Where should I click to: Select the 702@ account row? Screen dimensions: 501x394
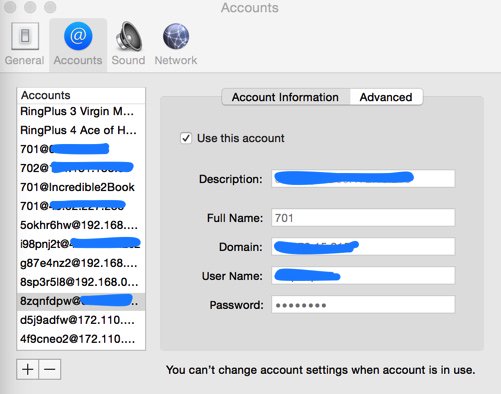[x=81, y=168]
